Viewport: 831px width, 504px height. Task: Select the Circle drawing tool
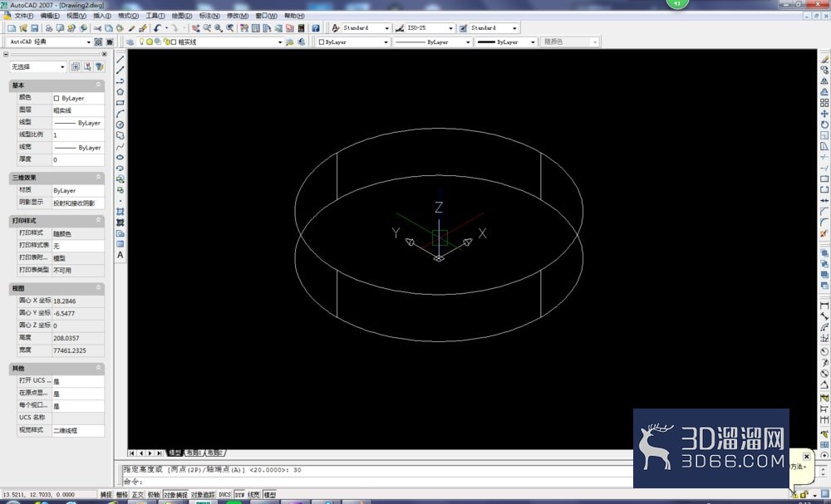tap(120, 125)
